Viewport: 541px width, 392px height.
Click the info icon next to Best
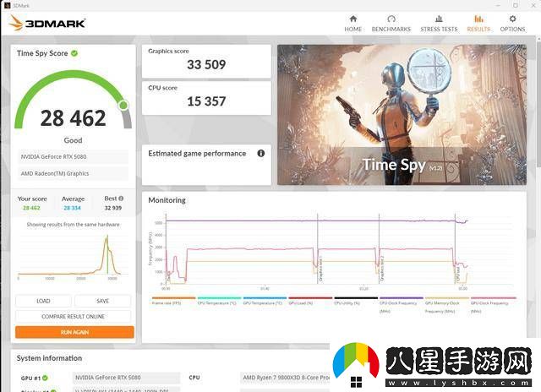(121, 199)
